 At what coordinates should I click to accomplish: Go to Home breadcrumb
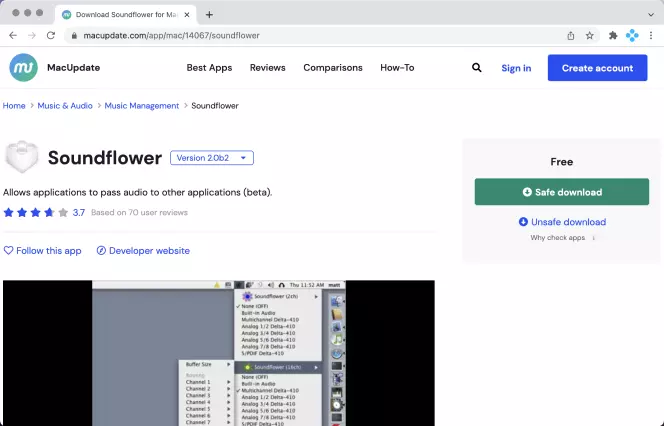(14, 106)
